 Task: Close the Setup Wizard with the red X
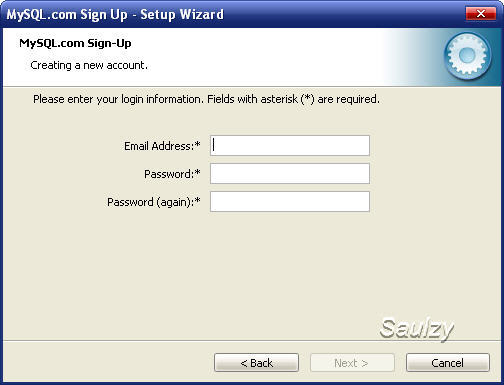click(481, 14)
